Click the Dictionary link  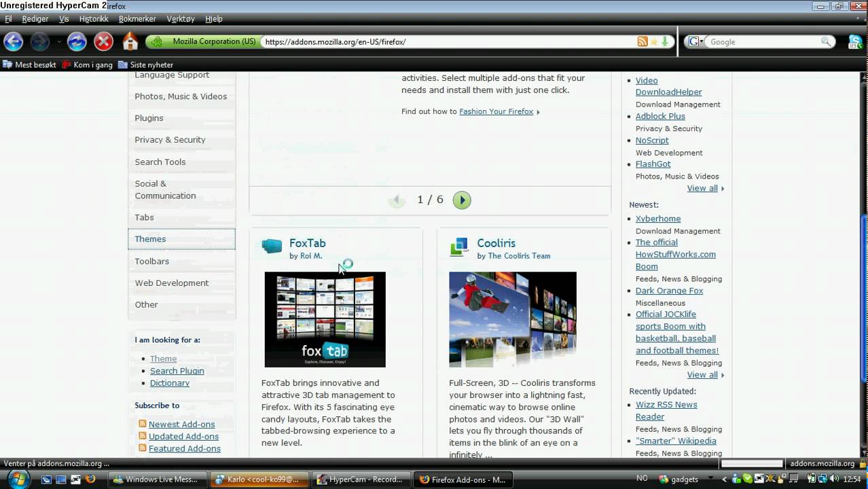click(x=169, y=383)
